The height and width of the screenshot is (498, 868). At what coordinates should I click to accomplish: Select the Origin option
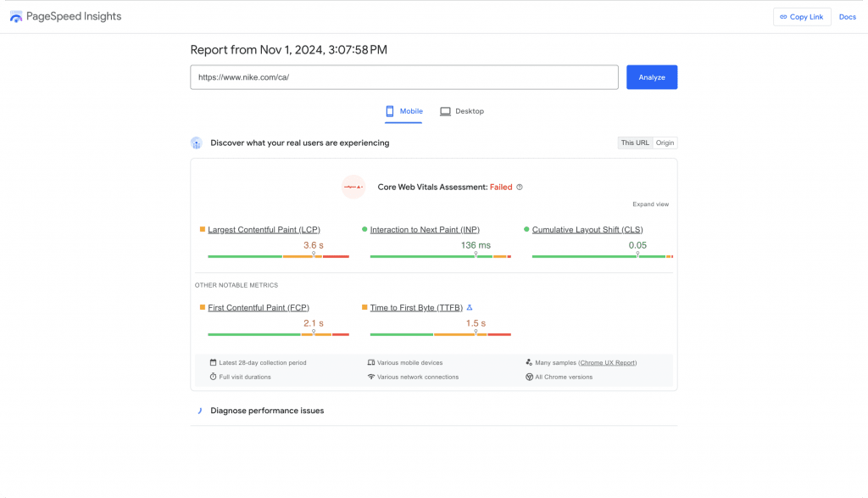[x=665, y=143]
